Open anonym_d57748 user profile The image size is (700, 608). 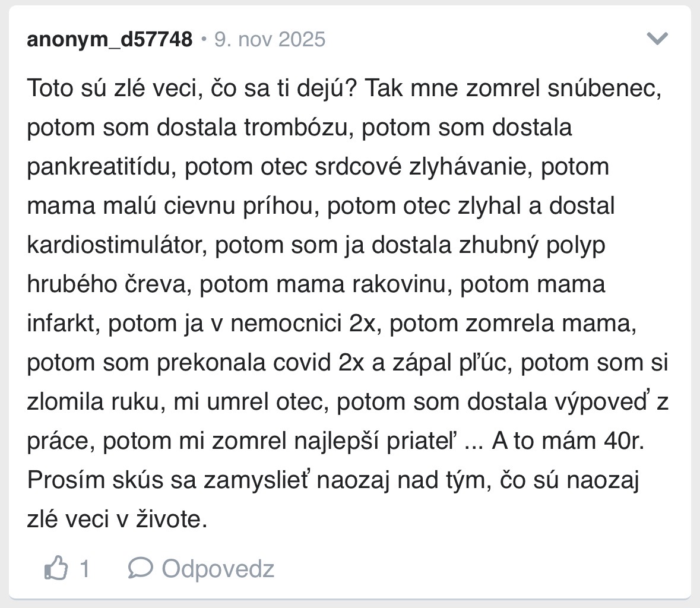(110, 39)
